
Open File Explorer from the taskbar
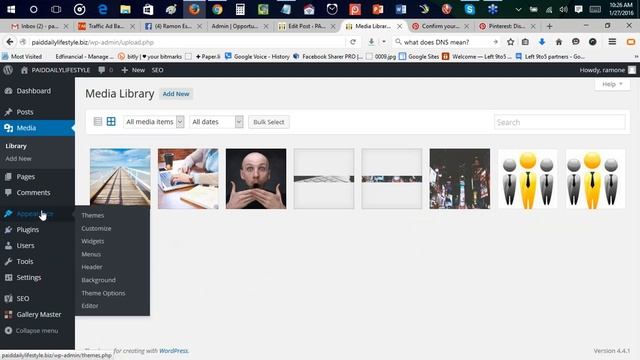tap(125, 9)
